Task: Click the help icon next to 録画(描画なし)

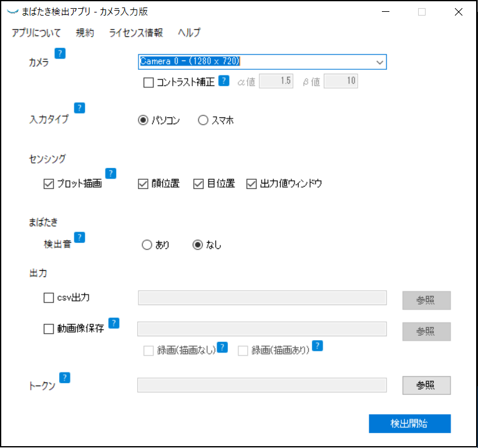Action: (x=222, y=347)
